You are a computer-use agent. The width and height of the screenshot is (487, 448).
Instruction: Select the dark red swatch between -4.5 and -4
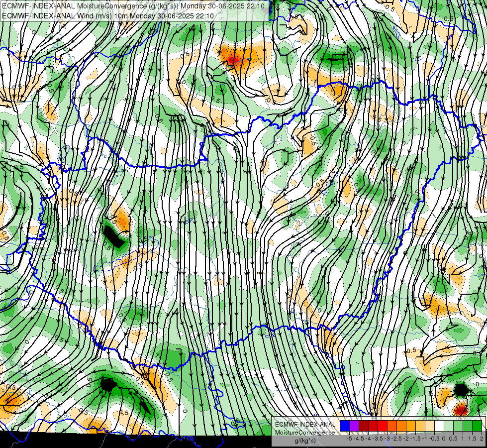(x=364, y=426)
